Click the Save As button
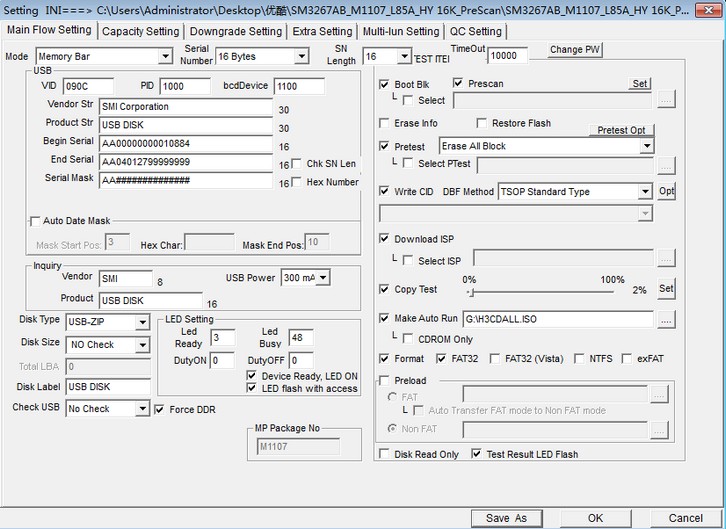 506,518
